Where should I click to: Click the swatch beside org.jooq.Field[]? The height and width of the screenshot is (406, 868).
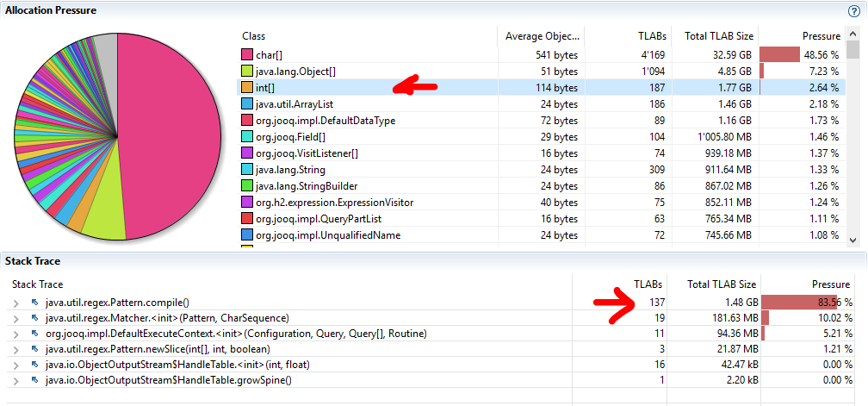(247, 136)
